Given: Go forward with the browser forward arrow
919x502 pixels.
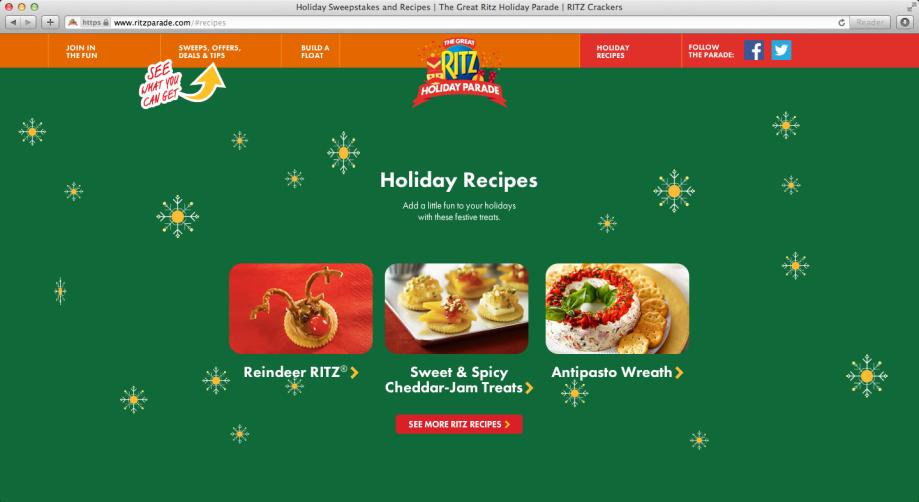Looking at the screenshot, I should tap(28, 22).
